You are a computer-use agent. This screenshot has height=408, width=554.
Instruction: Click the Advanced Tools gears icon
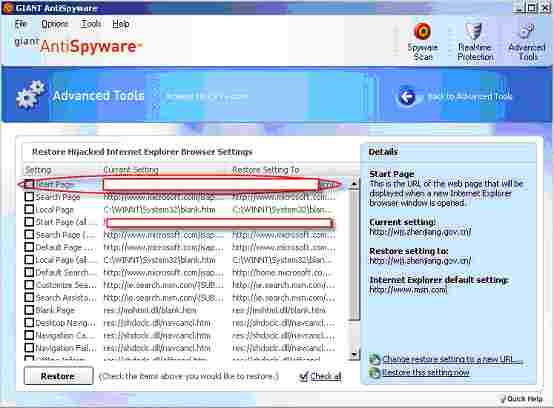(30, 94)
